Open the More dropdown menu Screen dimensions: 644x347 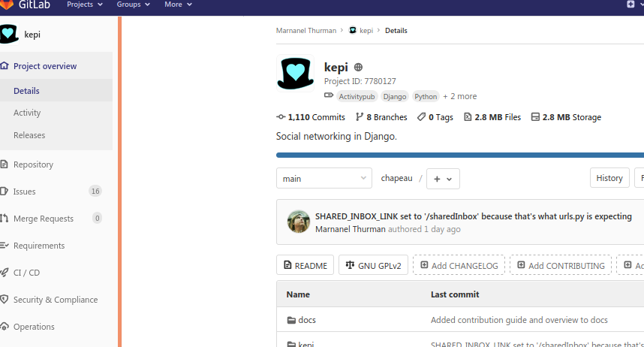(178, 5)
